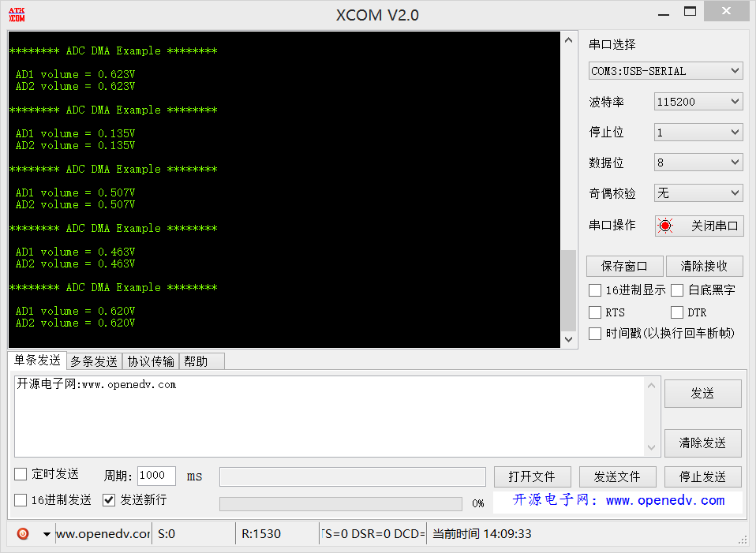
Task: Click the line 'AD1 volume = 0.507V'
Action: tap(75, 192)
